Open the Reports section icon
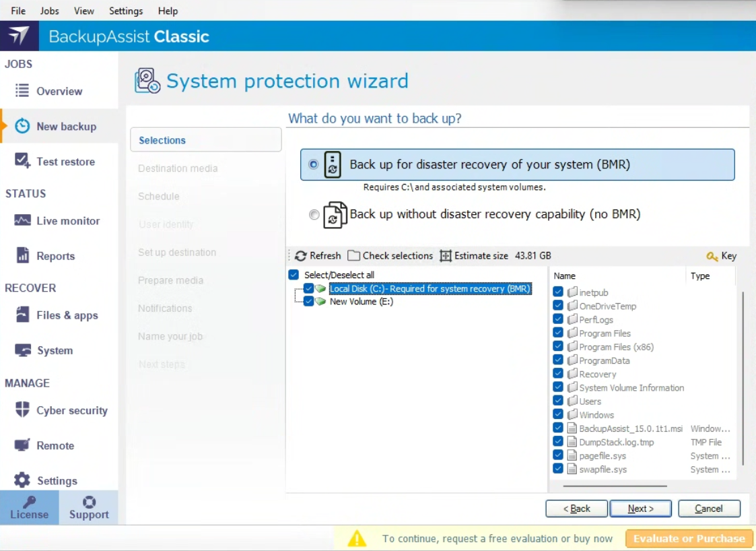 [22, 256]
